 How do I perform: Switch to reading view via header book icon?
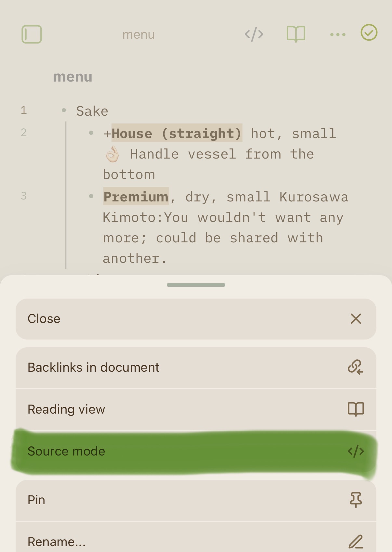tap(296, 34)
